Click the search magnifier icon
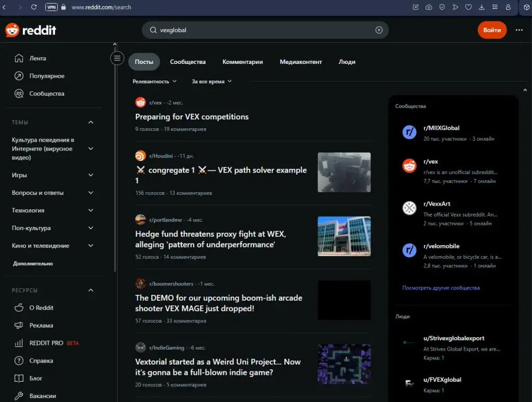The height and width of the screenshot is (402, 532). [x=153, y=30]
